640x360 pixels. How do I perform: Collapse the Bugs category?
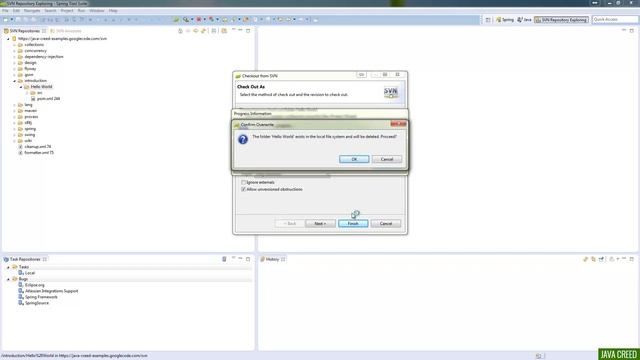coord(8,279)
